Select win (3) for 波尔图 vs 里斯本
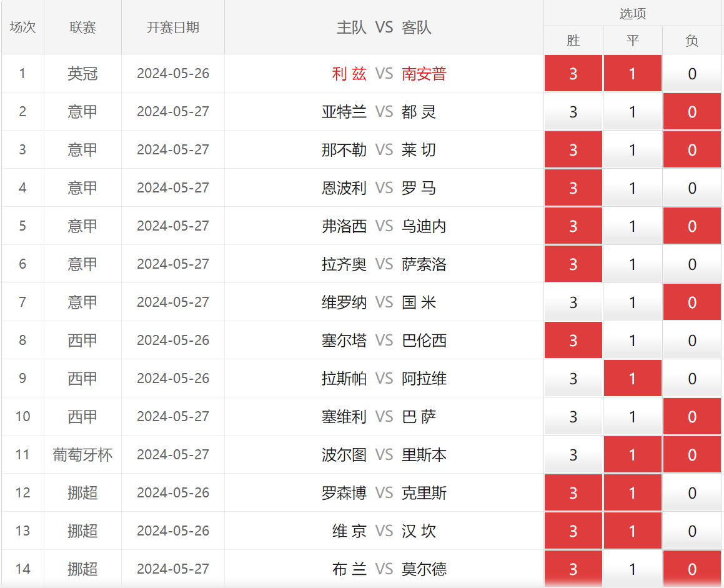Image resolution: width=724 pixels, height=588 pixels. click(573, 454)
